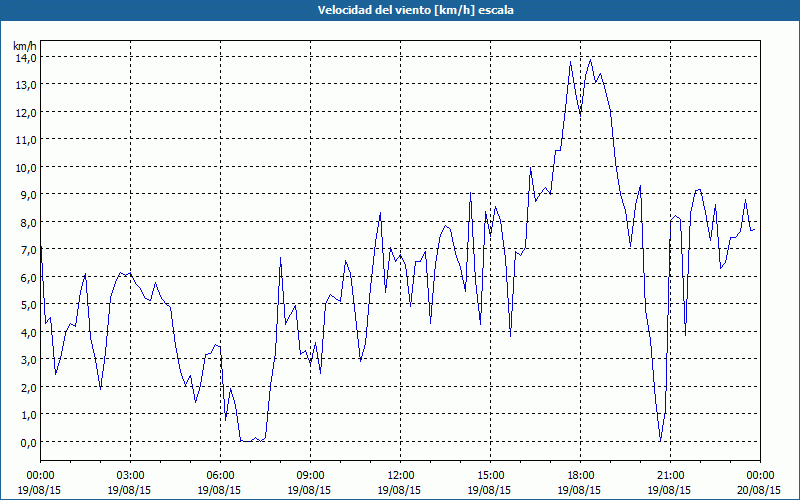Select the '18:00' time label
The image size is (800, 500).
point(580,476)
